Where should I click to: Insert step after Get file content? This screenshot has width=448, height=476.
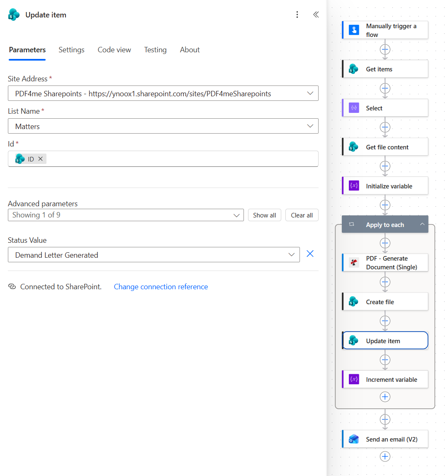385,166
